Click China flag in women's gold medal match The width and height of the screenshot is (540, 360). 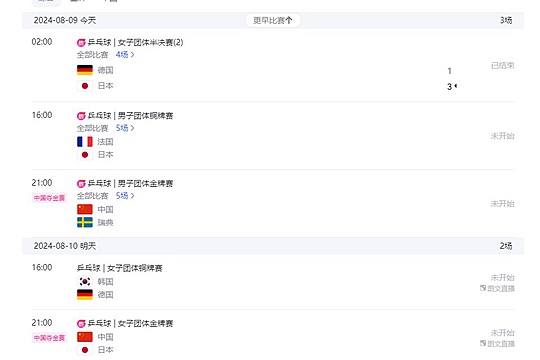click(85, 337)
